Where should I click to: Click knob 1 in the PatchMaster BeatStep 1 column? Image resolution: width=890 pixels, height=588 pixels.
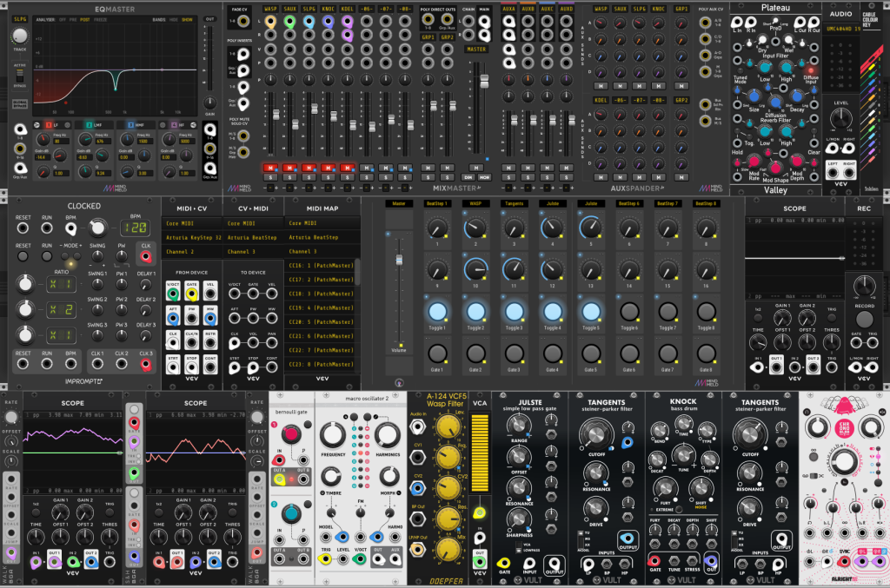437,228
